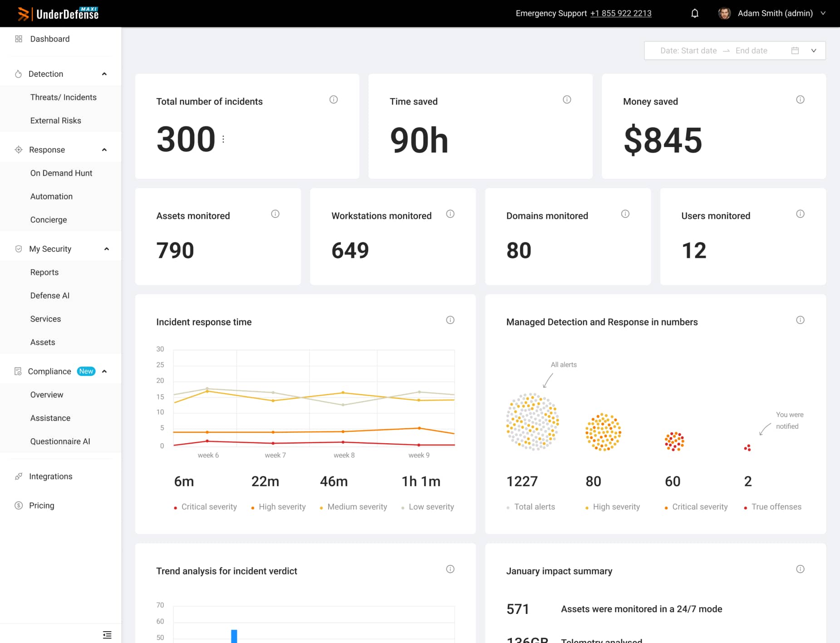The height and width of the screenshot is (643, 840).
Task: Expand the date range dropdown arrow
Action: pos(814,50)
